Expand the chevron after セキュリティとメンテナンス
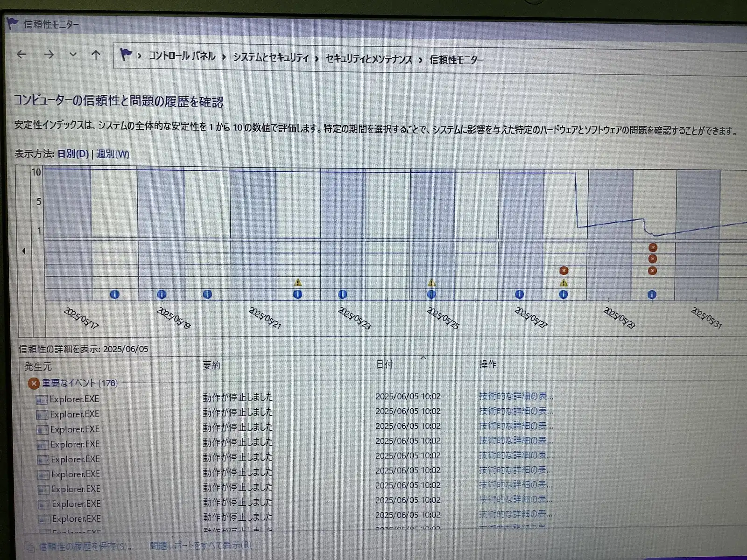 pos(421,60)
